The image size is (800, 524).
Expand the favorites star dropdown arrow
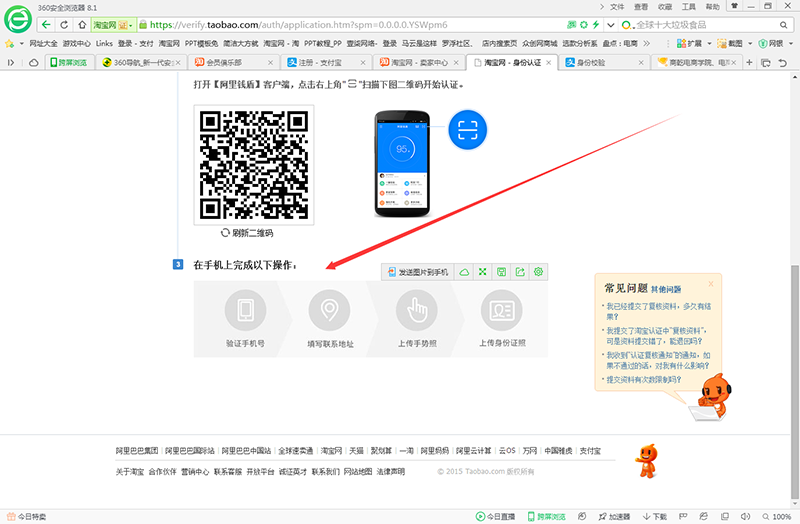coord(21,44)
